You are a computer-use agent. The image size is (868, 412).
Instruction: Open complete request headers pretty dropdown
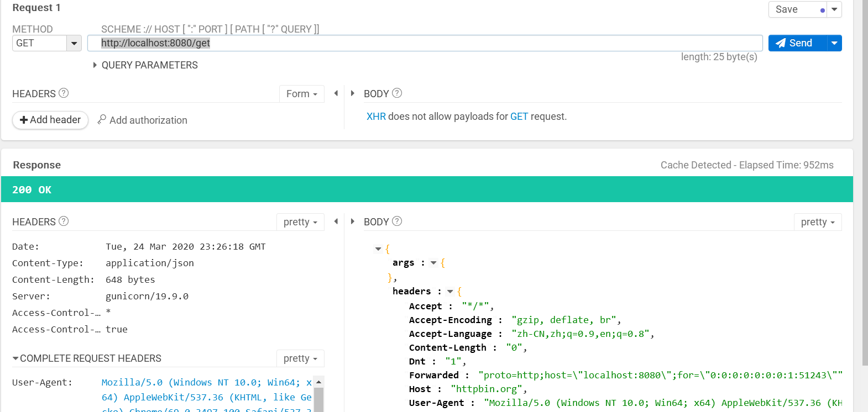pos(300,358)
